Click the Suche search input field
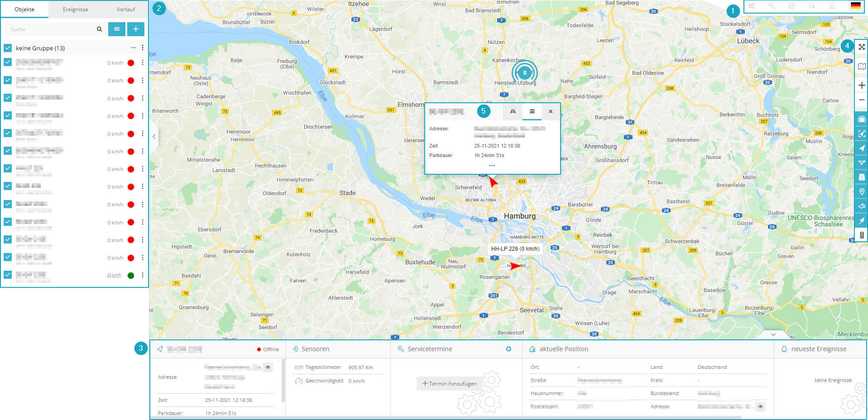 point(52,29)
